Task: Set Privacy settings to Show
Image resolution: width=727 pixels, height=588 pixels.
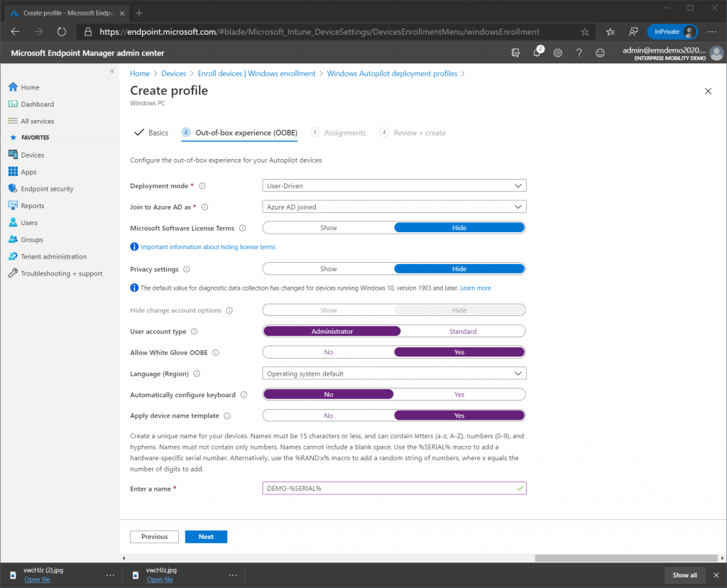Action: 328,269
